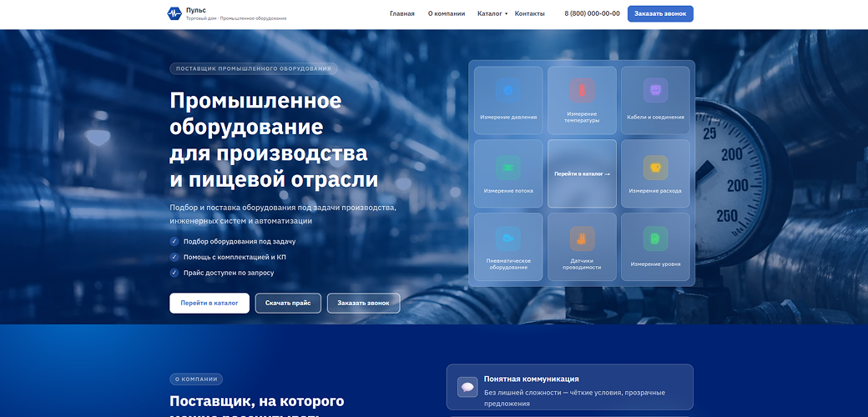The image size is (868, 417).
Task: Open the Датчики проводимости icon tile
Action: [x=582, y=239]
